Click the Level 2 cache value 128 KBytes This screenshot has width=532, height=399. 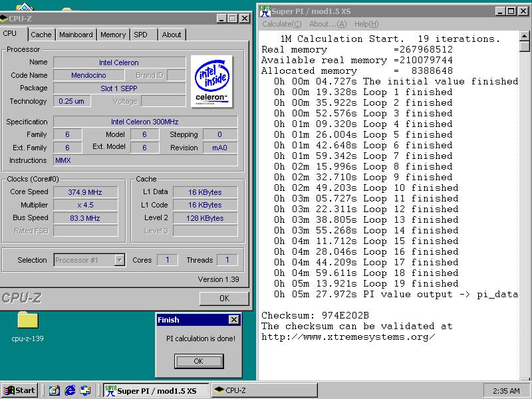click(x=205, y=218)
